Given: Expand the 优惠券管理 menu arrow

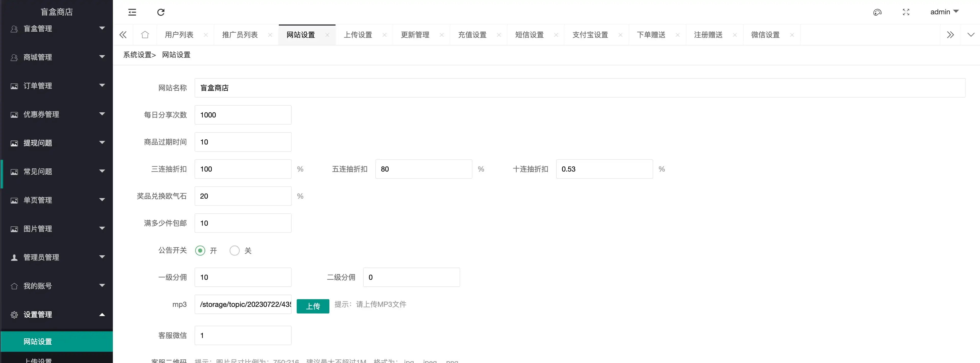Looking at the screenshot, I should (102, 113).
